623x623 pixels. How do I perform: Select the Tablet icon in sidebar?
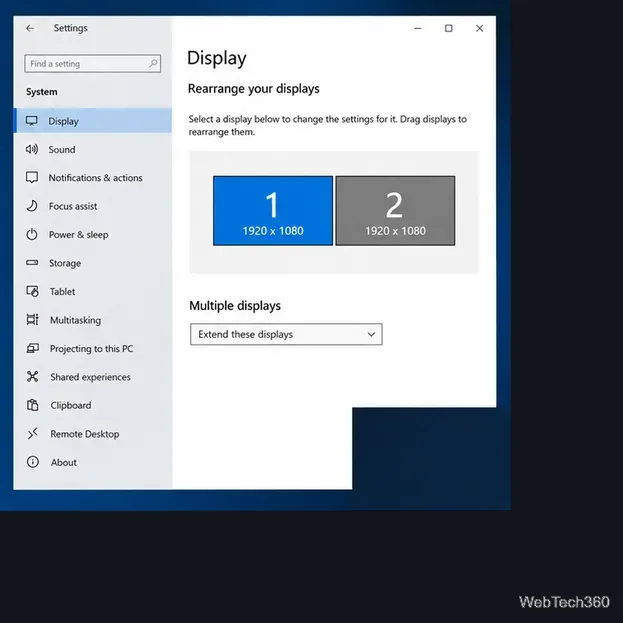coord(33,291)
